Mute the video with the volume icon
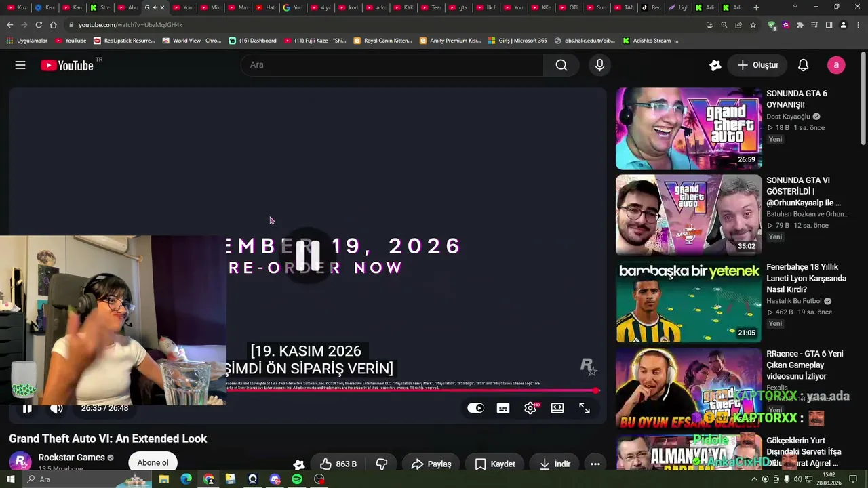The image size is (868, 488). tap(56, 408)
